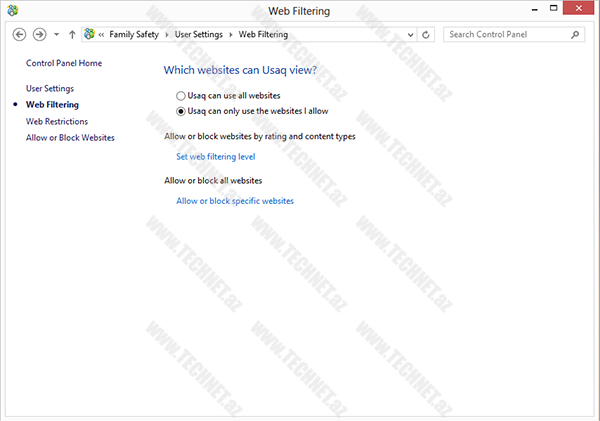Screen dimensions: 600x421
Task: Go to Control Panel Home
Action: click(x=64, y=63)
